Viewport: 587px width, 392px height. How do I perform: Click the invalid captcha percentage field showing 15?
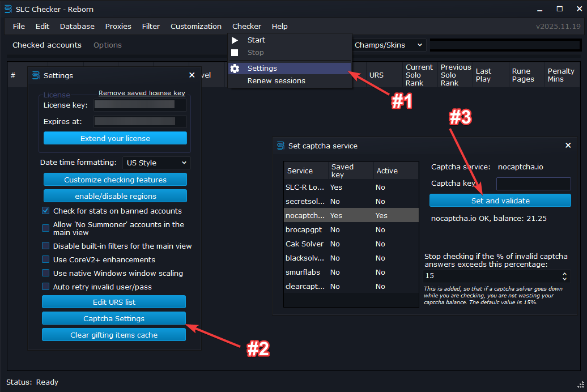pyautogui.click(x=497, y=276)
